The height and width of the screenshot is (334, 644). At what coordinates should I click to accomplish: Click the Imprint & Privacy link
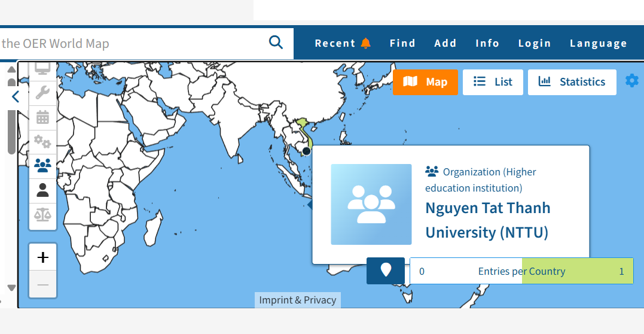[x=298, y=300]
